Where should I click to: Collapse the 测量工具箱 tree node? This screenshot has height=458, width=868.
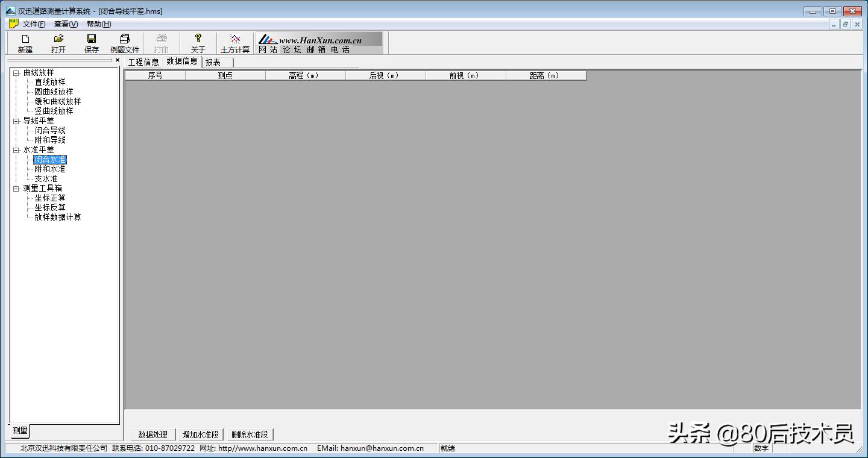[x=16, y=189]
